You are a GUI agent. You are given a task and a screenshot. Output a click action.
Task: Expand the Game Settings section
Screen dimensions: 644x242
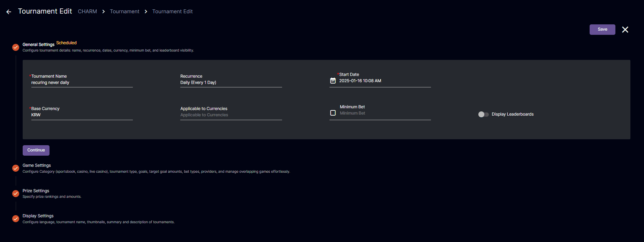[x=37, y=165]
